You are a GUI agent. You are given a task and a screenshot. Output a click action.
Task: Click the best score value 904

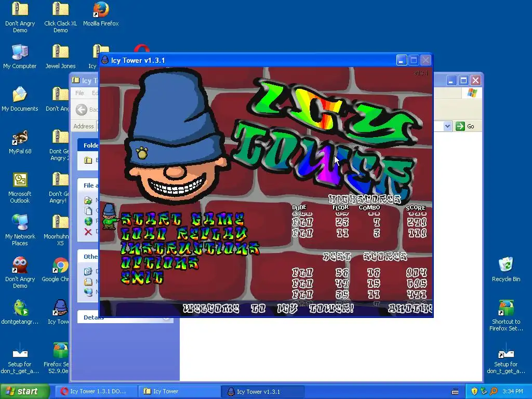click(416, 272)
